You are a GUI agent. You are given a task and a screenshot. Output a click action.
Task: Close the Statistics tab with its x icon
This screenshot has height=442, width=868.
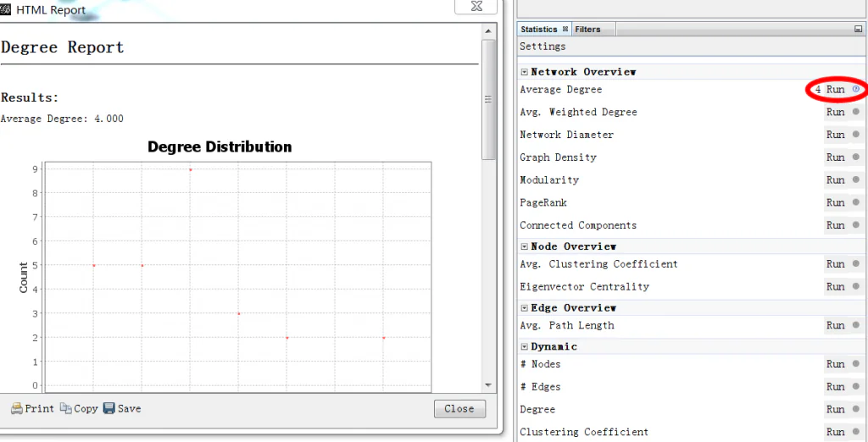565,29
